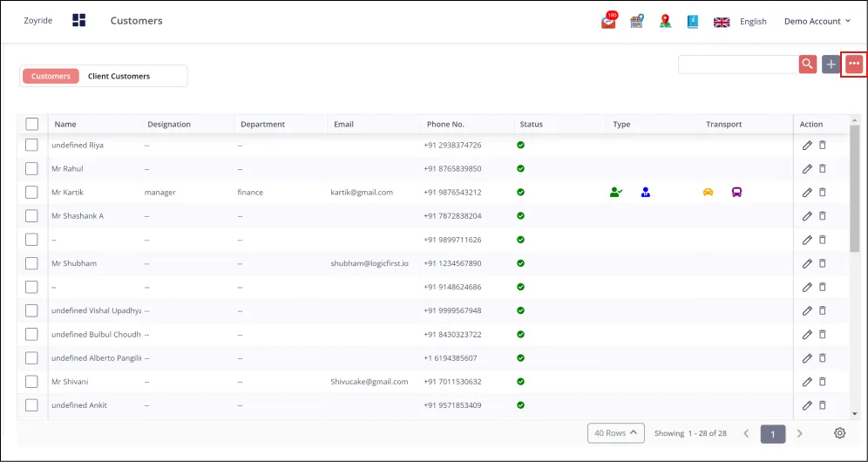Viewport: 868px width, 462px height.
Task: Click the vertical table scrollbar thumb
Action: (x=855, y=188)
